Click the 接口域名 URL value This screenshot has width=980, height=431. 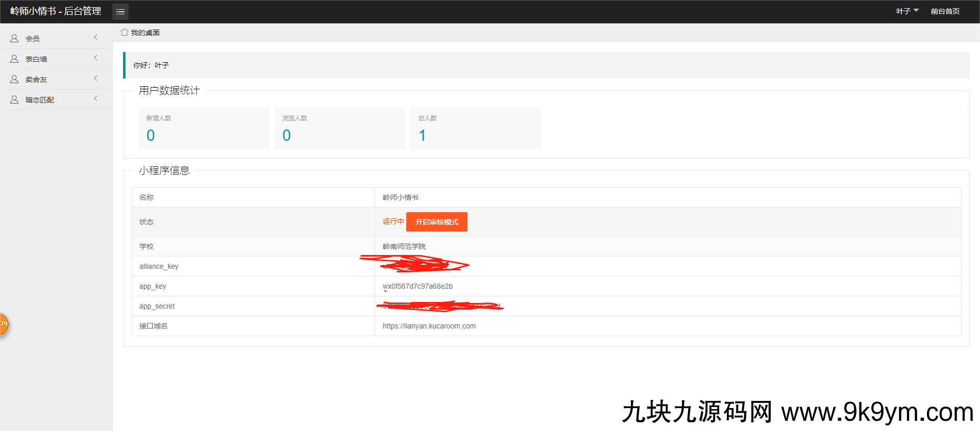429,326
